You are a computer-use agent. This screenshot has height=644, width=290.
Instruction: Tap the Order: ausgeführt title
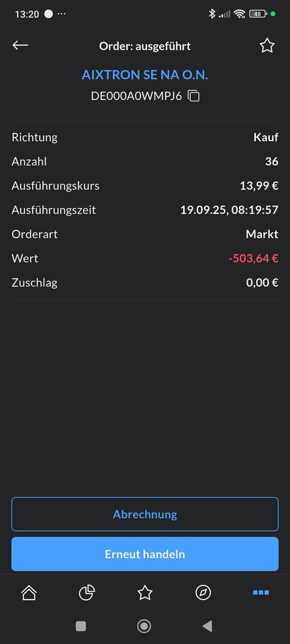145,46
